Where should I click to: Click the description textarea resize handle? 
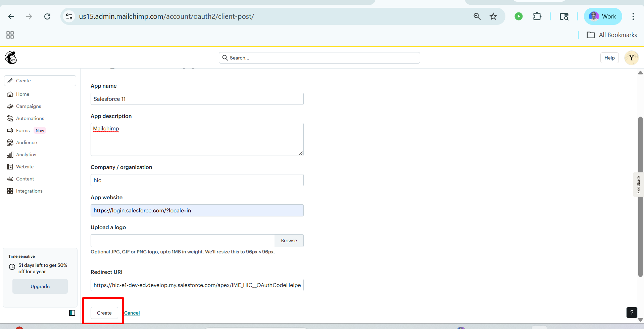pyautogui.click(x=301, y=153)
